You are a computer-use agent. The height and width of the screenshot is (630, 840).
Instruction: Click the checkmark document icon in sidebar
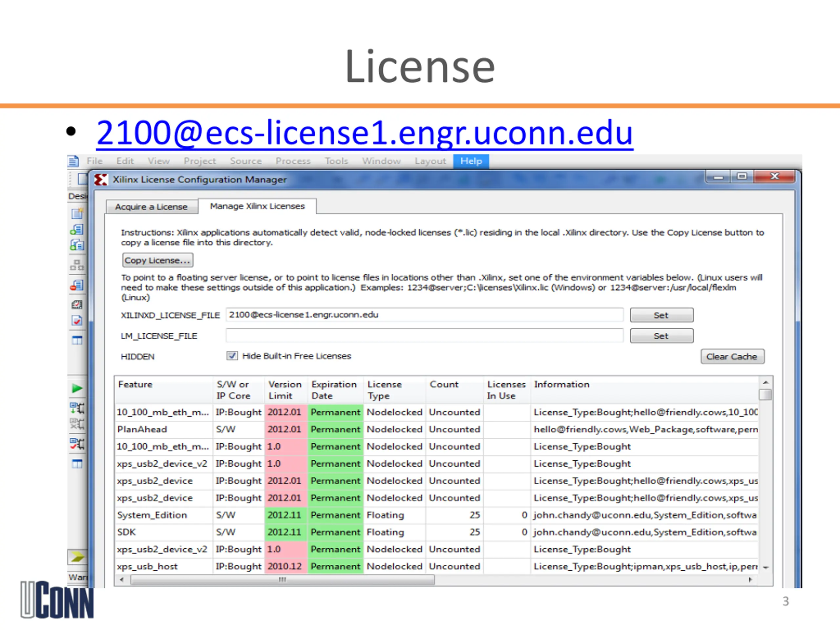tap(77, 321)
